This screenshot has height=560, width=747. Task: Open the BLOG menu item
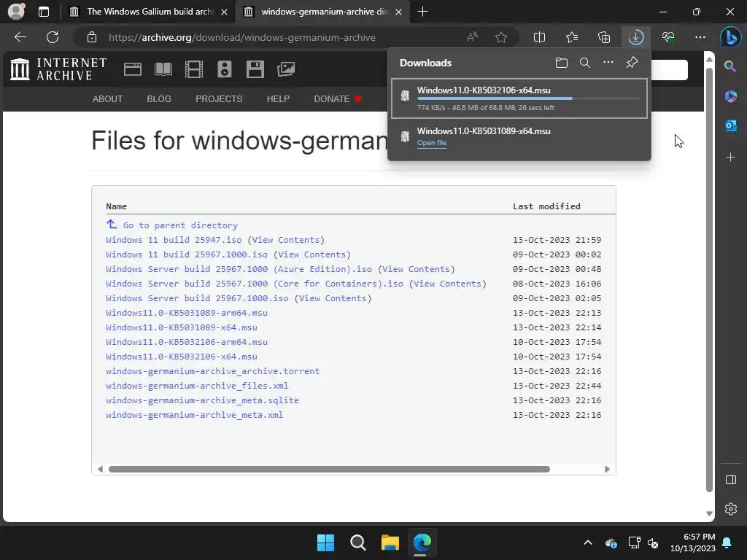[159, 99]
